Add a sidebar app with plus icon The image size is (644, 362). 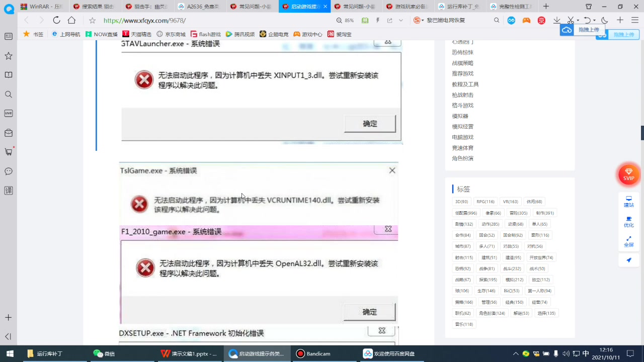click(x=9, y=318)
